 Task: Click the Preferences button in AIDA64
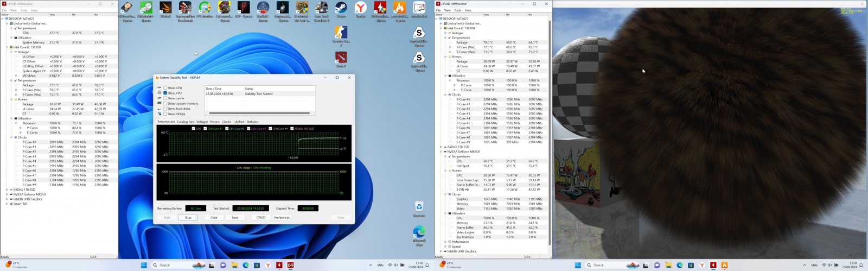(282, 217)
